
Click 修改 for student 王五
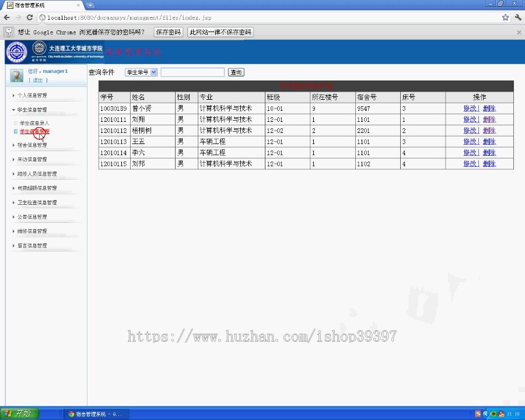coord(470,142)
